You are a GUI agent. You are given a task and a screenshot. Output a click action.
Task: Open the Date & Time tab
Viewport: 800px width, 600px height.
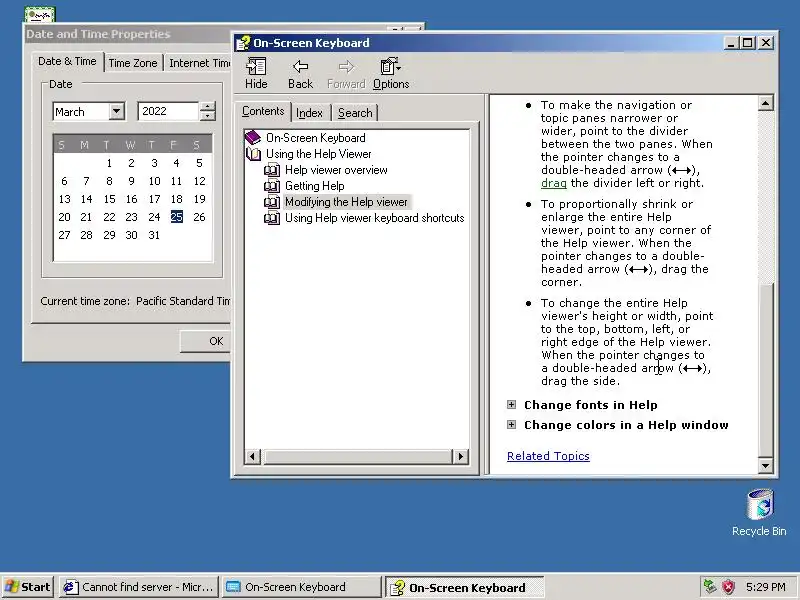point(67,62)
